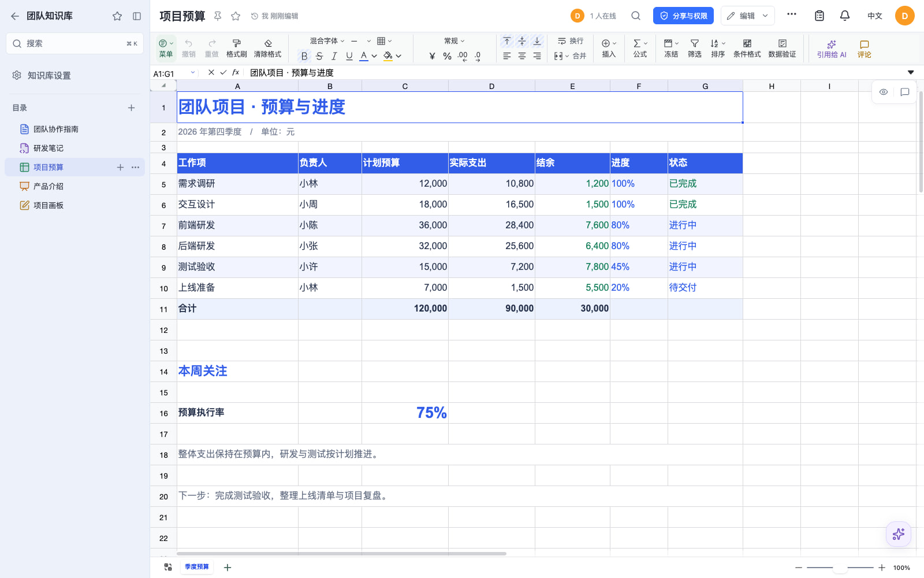Click the sidebar search field 搜索
Screen dimensions: 924x578
tap(74, 43)
